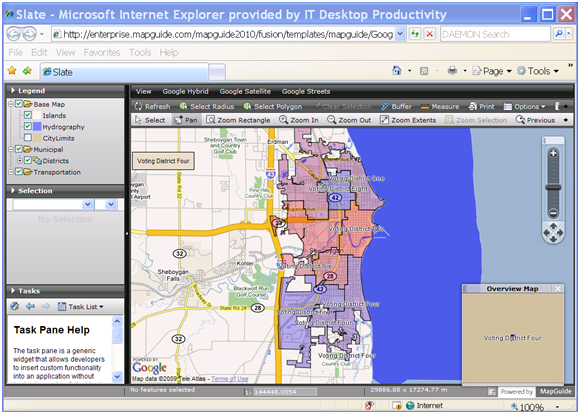The image size is (580, 414).
Task: Go to Previous map view
Action: (535, 120)
